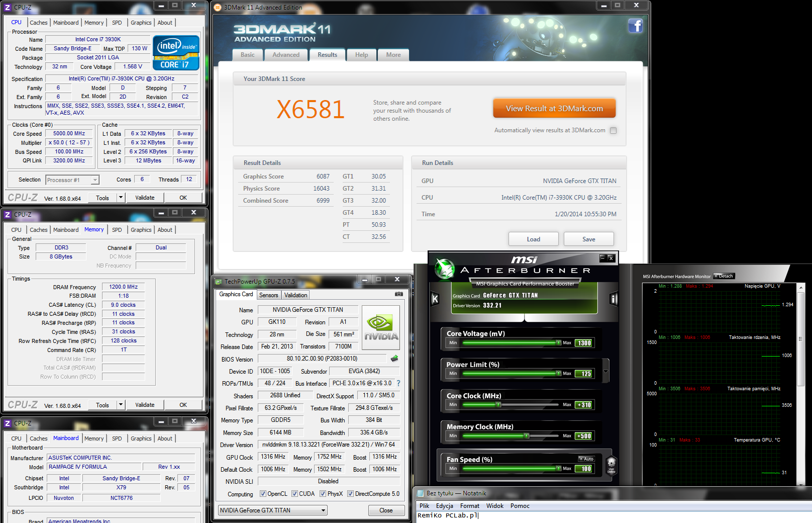Viewport: 812px width, 523px height.
Task: Toggle the CUDA checkbox in GPU-Z
Action: click(x=294, y=494)
